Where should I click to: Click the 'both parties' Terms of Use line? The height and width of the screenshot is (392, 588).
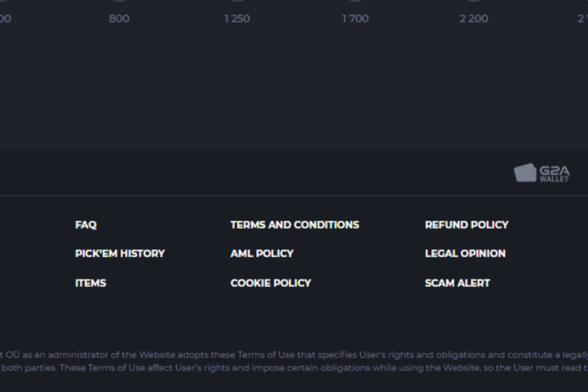tap(294, 368)
